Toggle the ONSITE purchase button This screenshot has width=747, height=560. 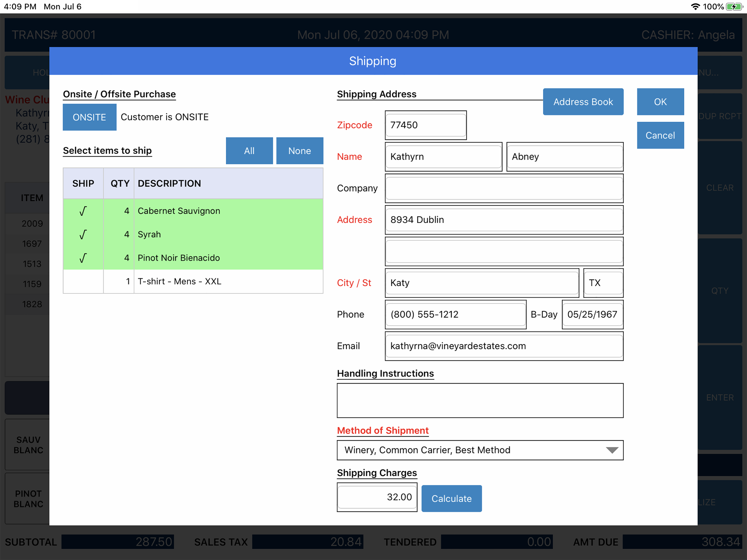[x=89, y=117]
